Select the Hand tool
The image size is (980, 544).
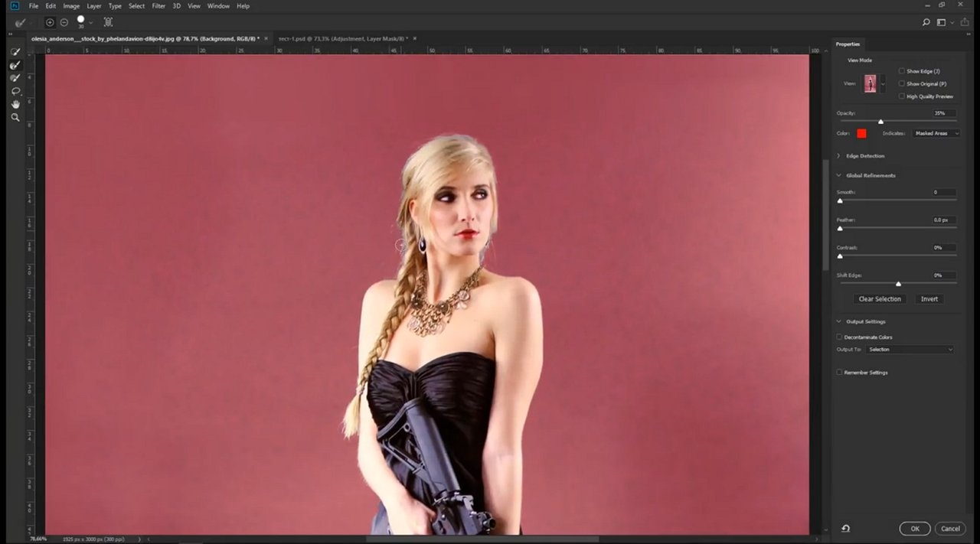pos(15,104)
